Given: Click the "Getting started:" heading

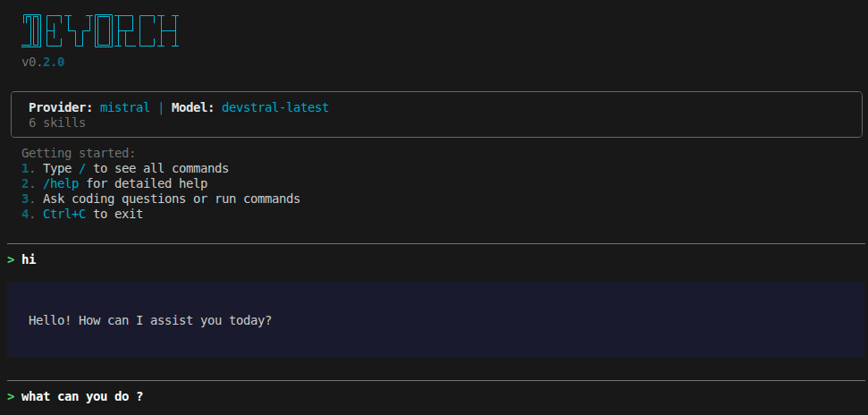Looking at the screenshot, I should [79, 153].
